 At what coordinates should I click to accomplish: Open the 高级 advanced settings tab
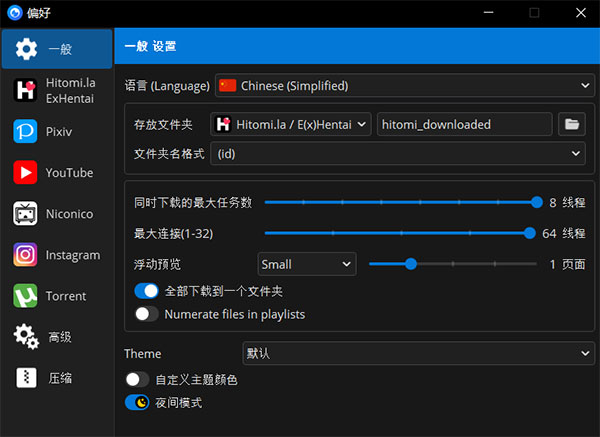57,337
